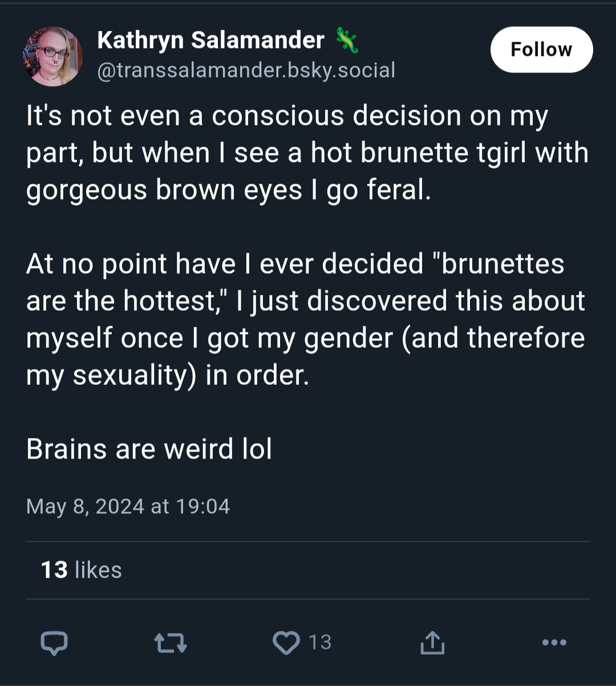Tap the repost arrows icon
The width and height of the screenshot is (616, 686).
(171, 643)
